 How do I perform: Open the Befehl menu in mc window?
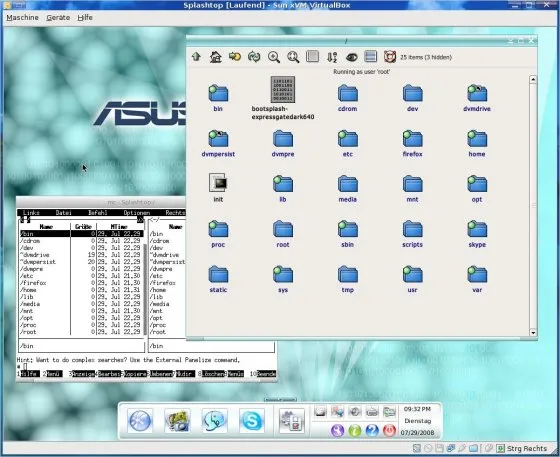[x=98, y=212]
